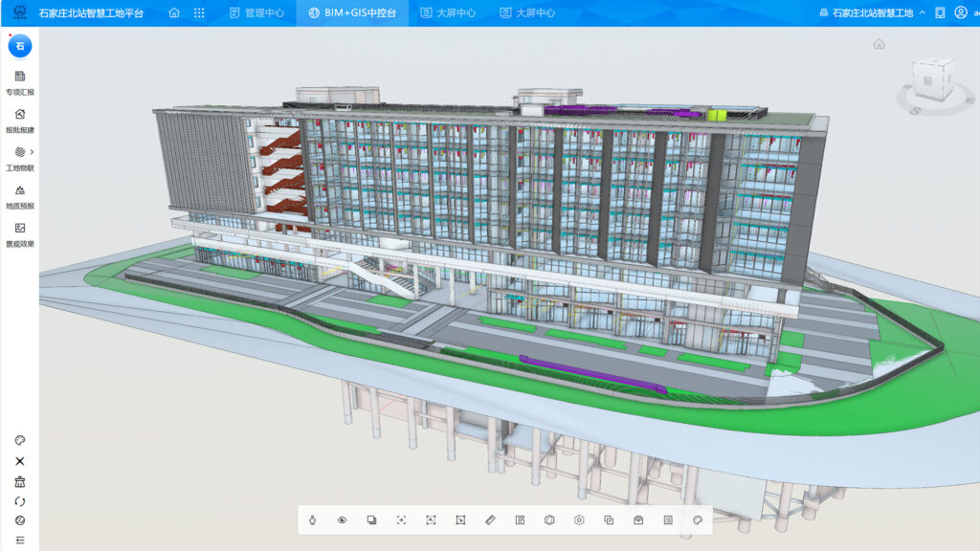Click the palette icon in lower-left sidebar
Image resolution: width=980 pixels, height=551 pixels.
[x=19, y=439]
